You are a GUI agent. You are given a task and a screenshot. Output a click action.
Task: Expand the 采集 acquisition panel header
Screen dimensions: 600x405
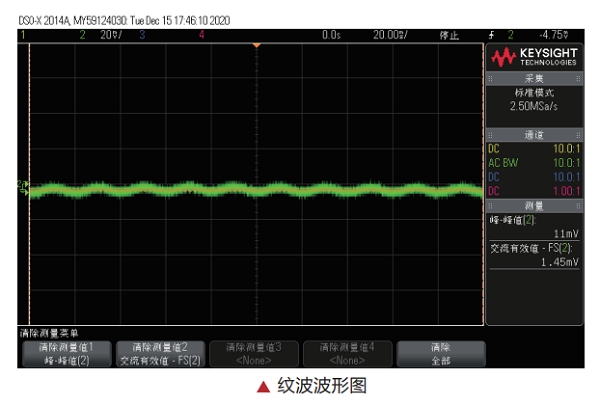pyautogui.click(x=532, y=79)
